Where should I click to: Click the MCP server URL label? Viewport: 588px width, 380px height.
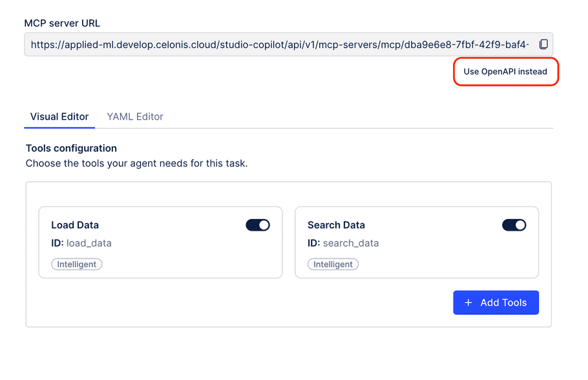tap(62, 23)
